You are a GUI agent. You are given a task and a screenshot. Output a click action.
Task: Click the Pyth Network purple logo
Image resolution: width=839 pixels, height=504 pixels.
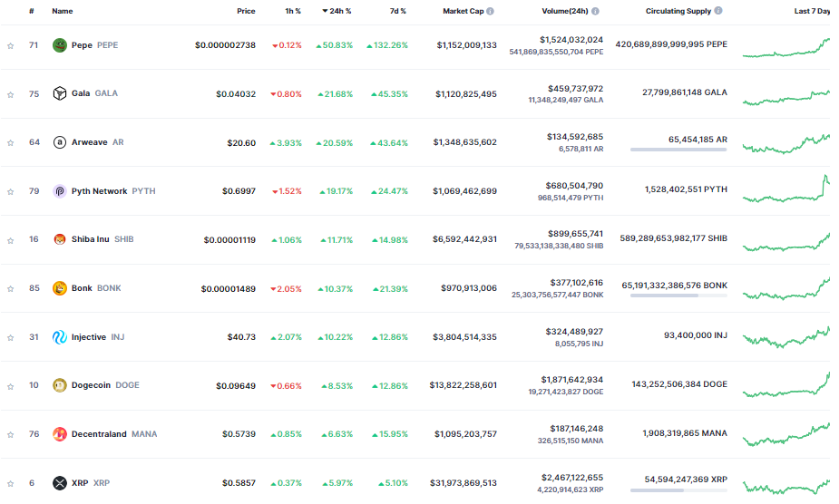pyautogui.click(x=59, y=191)
